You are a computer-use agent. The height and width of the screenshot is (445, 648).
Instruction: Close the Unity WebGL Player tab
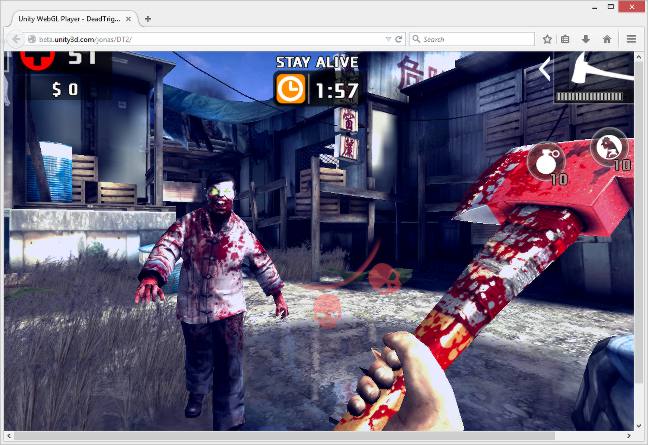pos(129,19)
